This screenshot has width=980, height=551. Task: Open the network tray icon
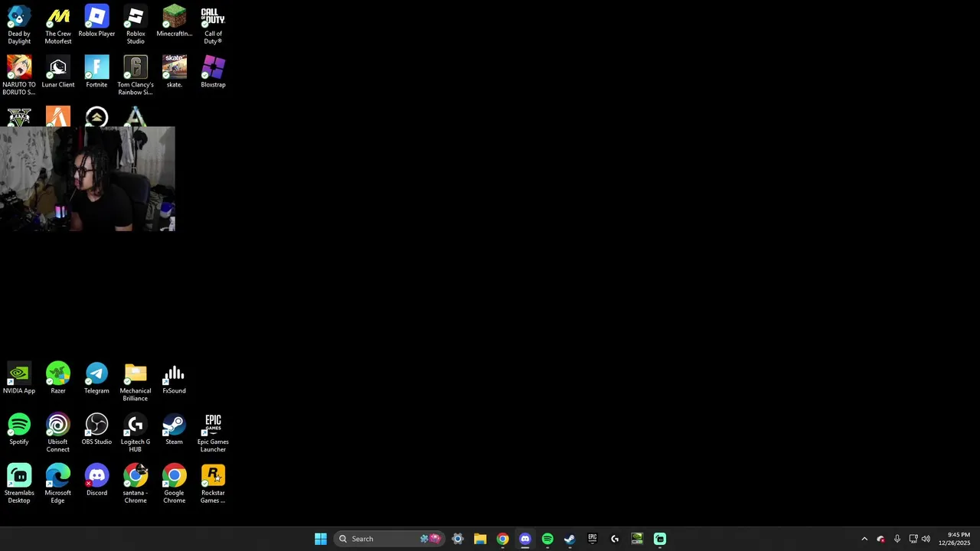[913, 539]
